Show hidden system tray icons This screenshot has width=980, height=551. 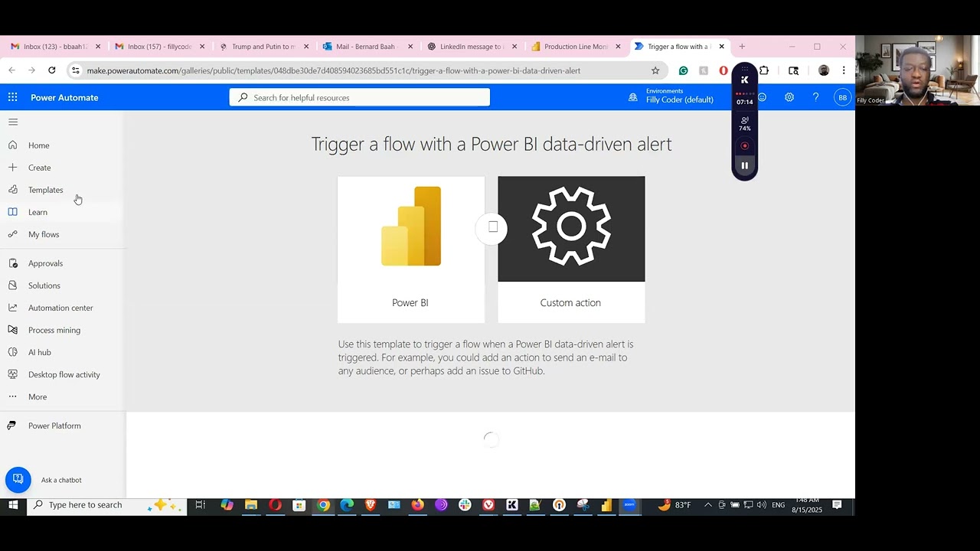point(708,505)
